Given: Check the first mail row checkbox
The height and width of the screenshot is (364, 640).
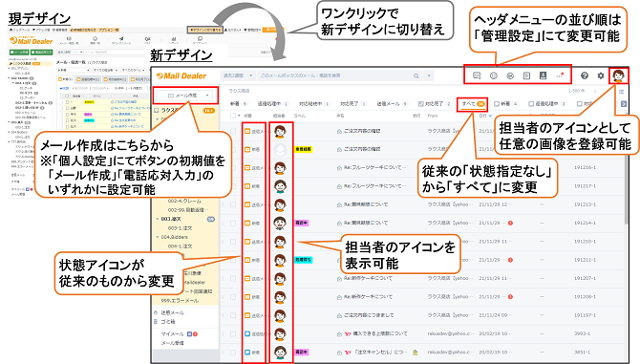Looking at the screenshot, I should pos(233,131).
